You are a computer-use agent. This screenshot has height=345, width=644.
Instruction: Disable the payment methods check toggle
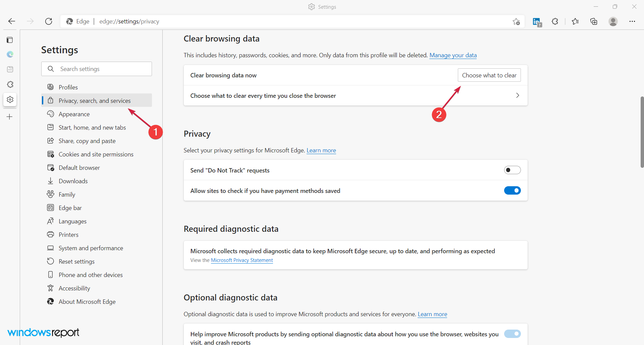coord(512,191)
